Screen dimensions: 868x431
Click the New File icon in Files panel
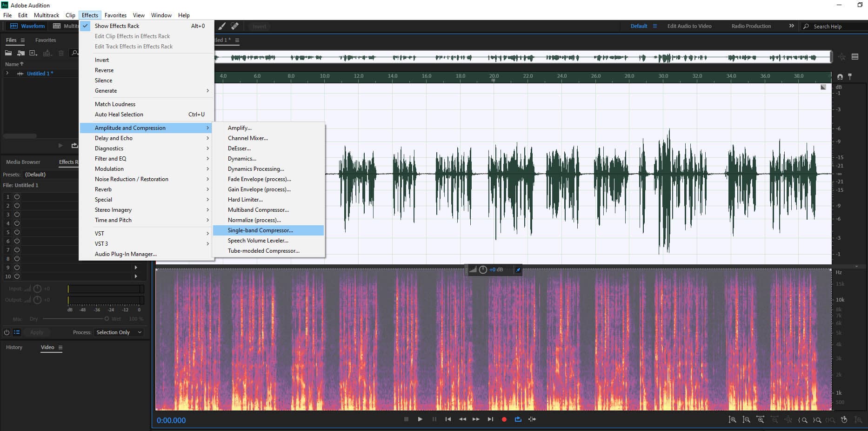pos(33,53)
